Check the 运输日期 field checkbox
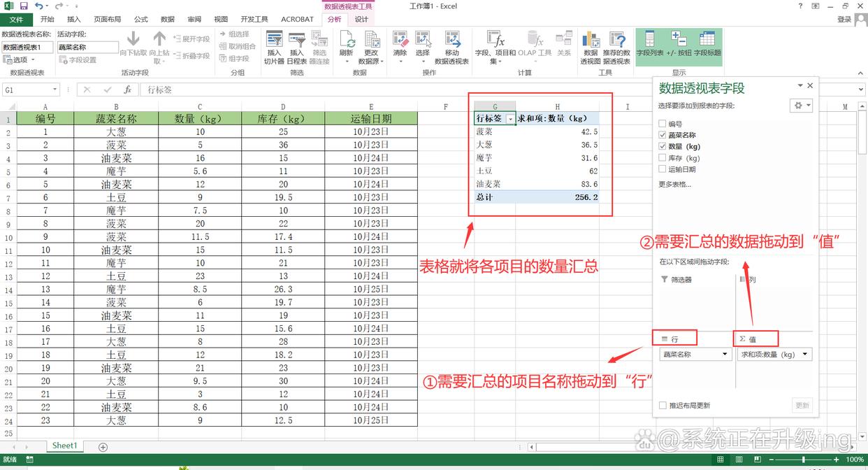The image size is (868, 470). click(x=663, y=169)
